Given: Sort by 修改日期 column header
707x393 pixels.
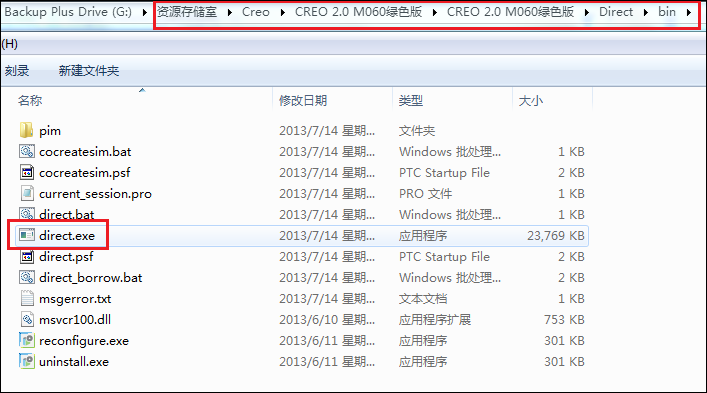Looking at the screenshot, I should pos(303,100).
